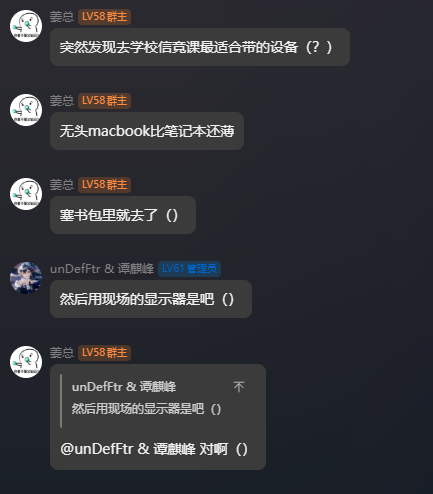Click the @unDefFtr & 谭麒峰 mention in the reply

coord(128,449)
